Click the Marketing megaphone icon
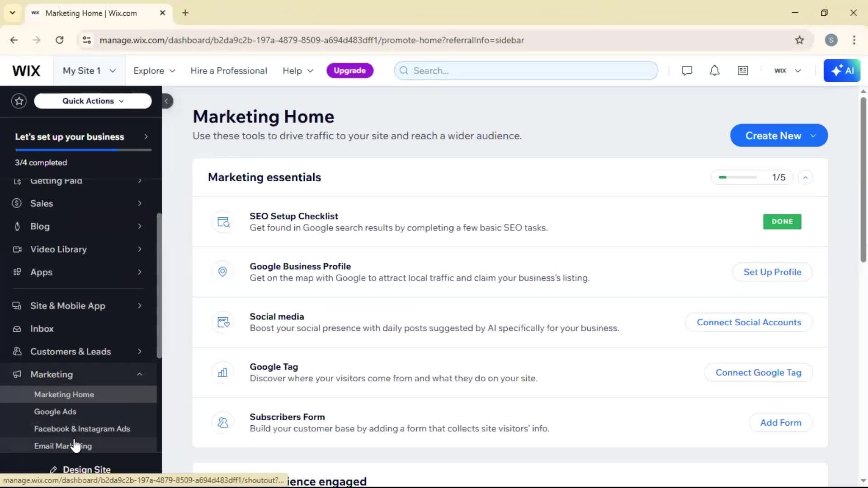 [x=17, y=375]
